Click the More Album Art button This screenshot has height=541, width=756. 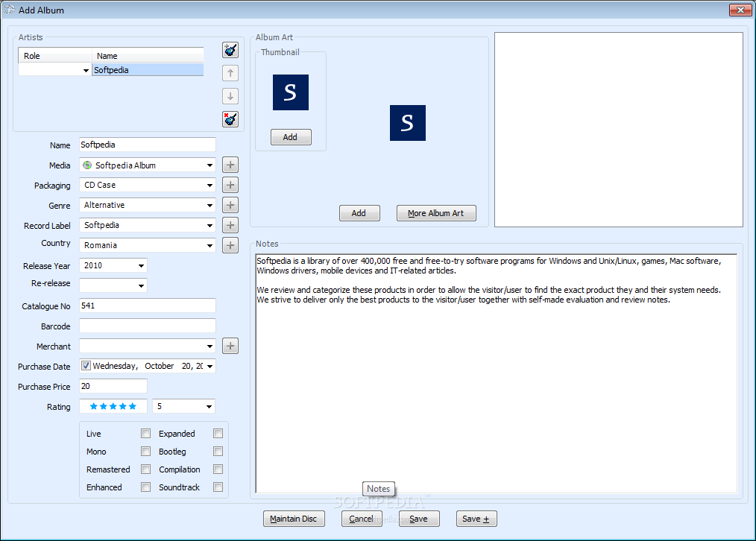(x=436, y=213)
